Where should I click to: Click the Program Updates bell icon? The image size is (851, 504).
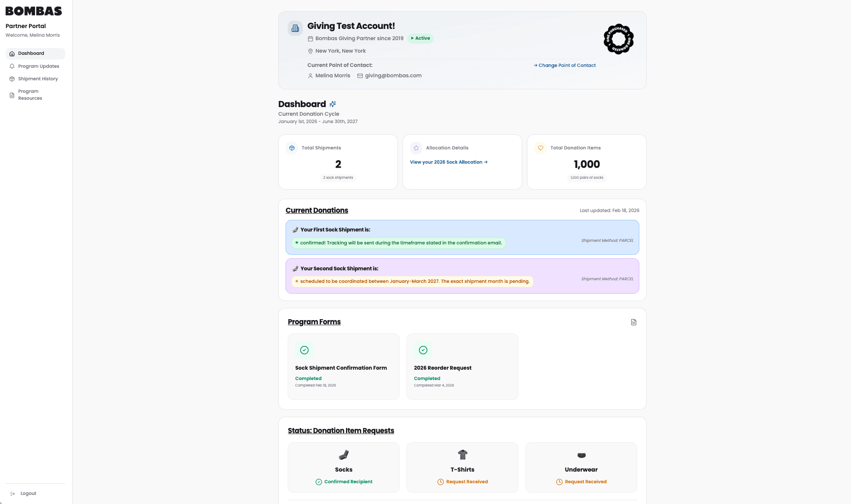pos(12,66)
